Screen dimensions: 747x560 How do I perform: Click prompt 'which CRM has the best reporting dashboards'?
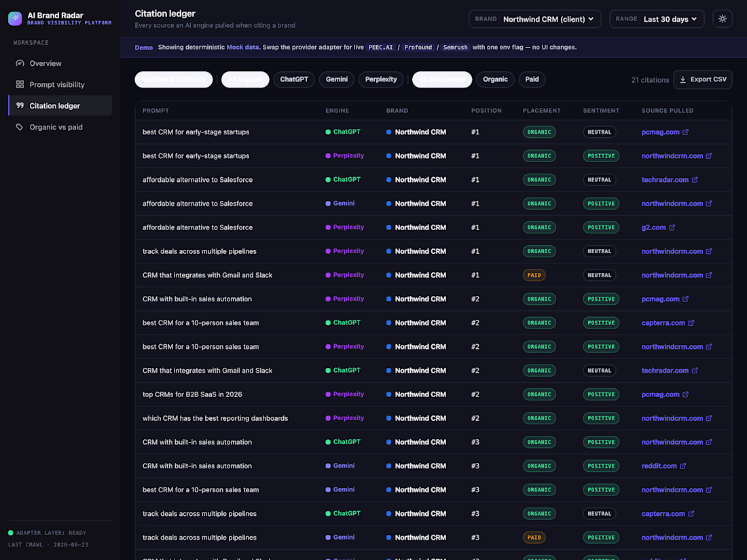[215, 418]
